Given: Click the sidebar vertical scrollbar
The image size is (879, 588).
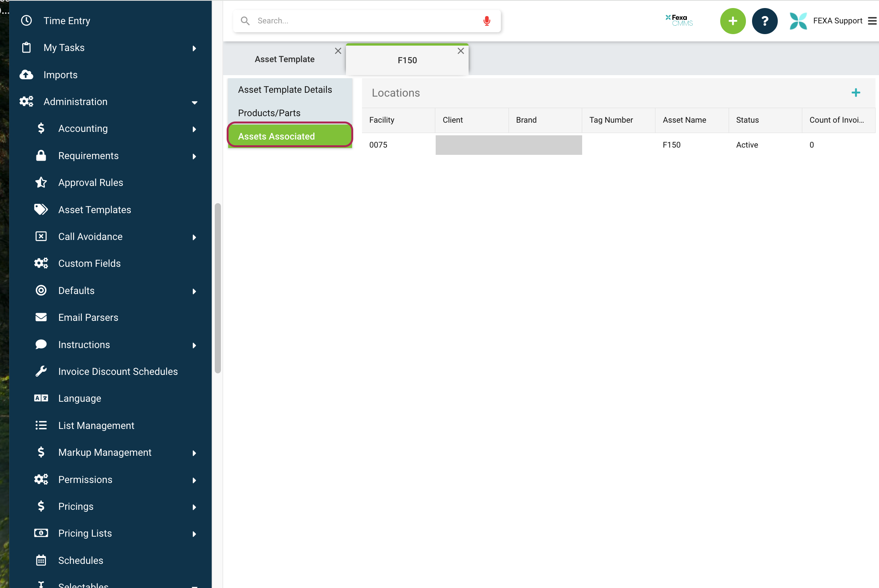Looking at the screenshot, I should pos(217,287).
